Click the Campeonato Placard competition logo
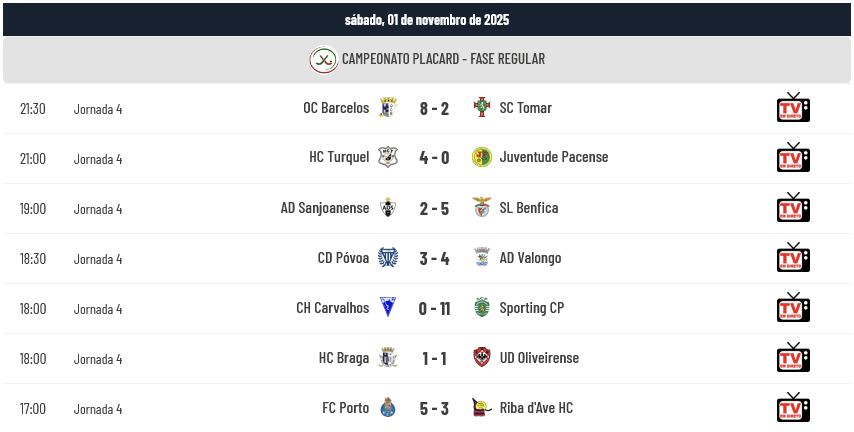854x432 pixels. coord(323,60)
